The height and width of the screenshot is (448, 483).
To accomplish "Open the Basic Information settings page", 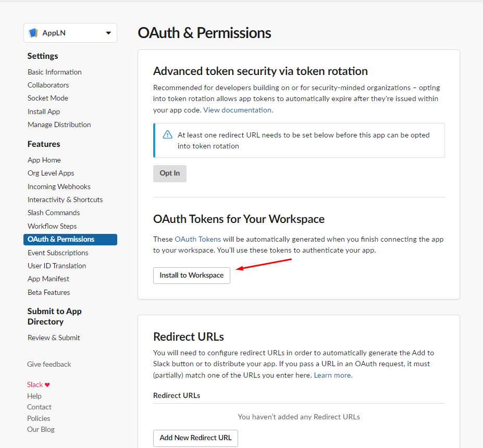I will click(x=54, y=72).
